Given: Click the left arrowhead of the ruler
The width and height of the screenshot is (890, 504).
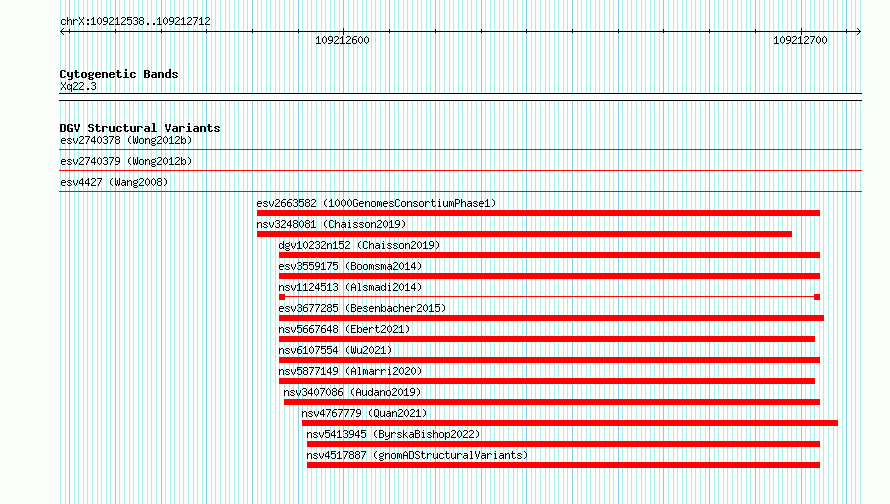Looking at the screenshot, I should point(63,31).
